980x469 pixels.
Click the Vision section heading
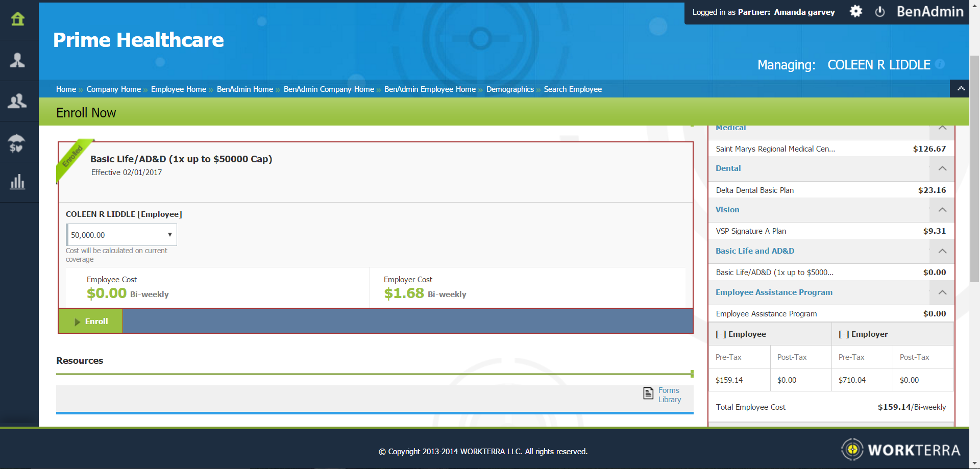pyautogui.click(x=727, y=209)
